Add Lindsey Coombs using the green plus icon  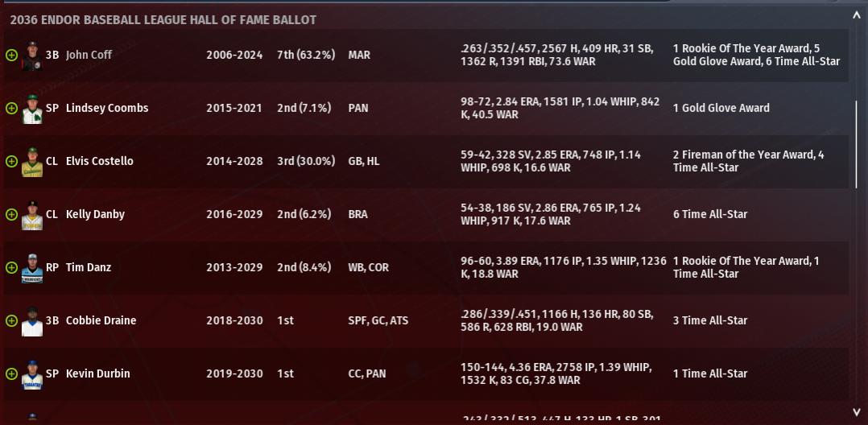click(11, 108)
